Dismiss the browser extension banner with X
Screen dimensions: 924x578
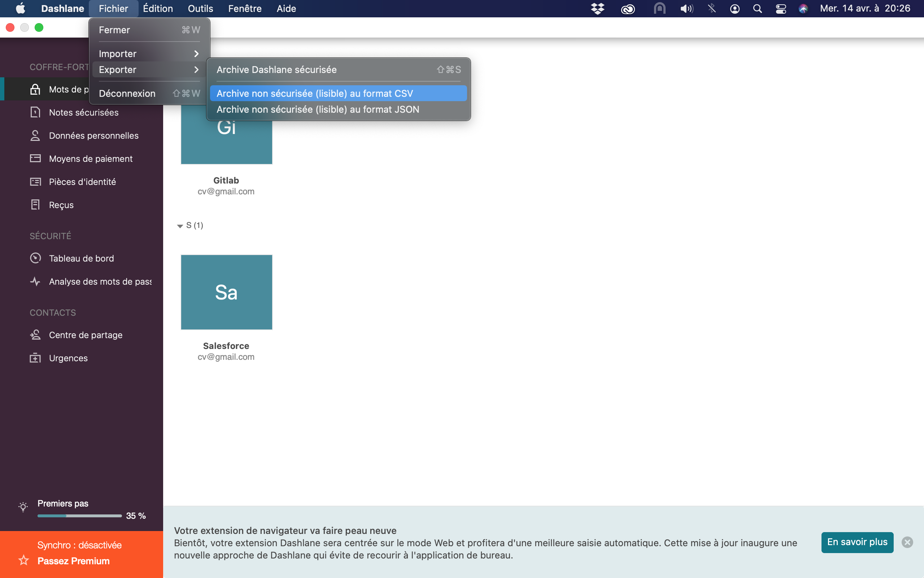(907, 542)
